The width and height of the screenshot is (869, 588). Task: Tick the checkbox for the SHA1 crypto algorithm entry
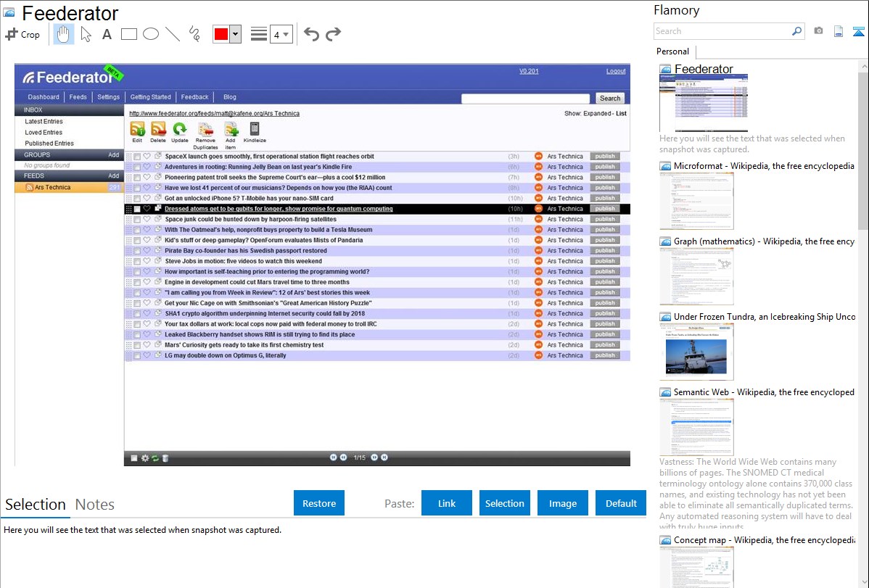pyautogui.click(x=137, y=314)
